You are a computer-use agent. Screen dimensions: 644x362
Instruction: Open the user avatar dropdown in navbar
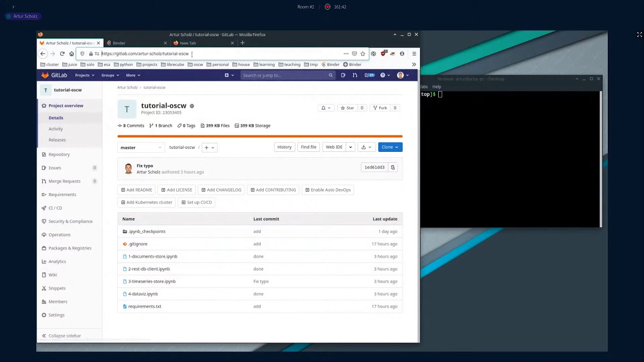[x=403, y=75]
